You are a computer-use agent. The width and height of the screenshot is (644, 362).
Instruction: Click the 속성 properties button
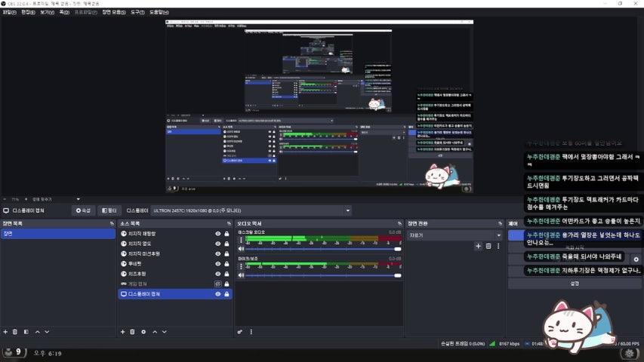[x=83, y=210]
